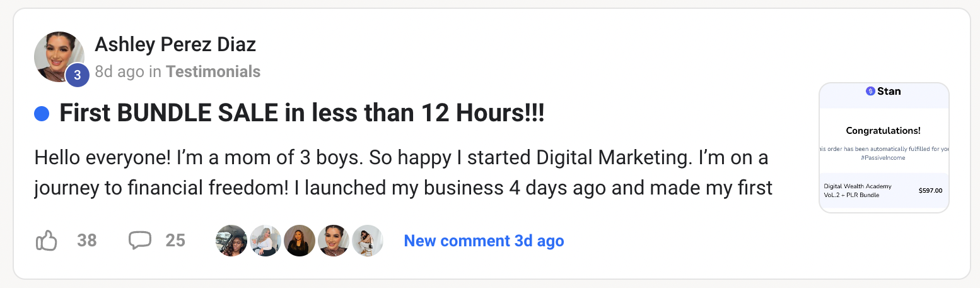Click the comment count of 25

tap(175, 241)
